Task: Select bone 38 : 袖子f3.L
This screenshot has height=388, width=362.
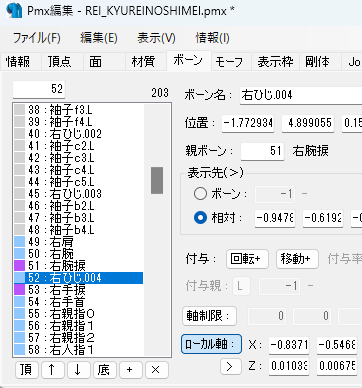Action: click(79, 110)
